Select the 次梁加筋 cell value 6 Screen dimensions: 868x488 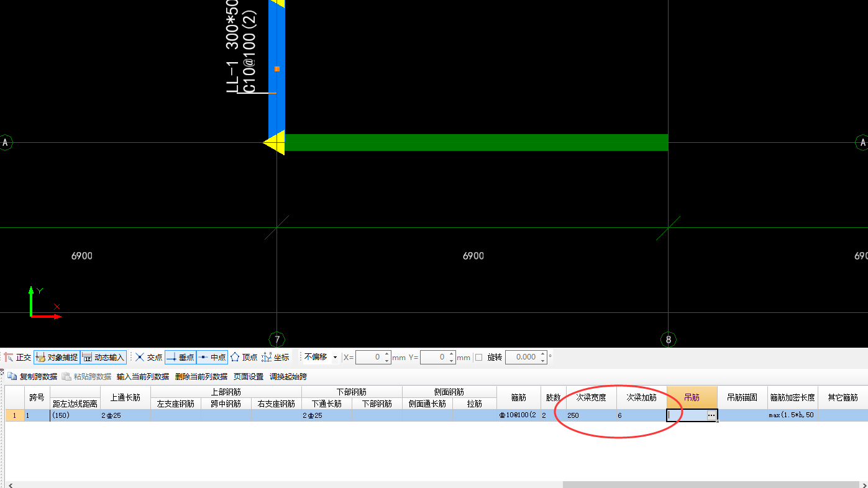[641, 415]
